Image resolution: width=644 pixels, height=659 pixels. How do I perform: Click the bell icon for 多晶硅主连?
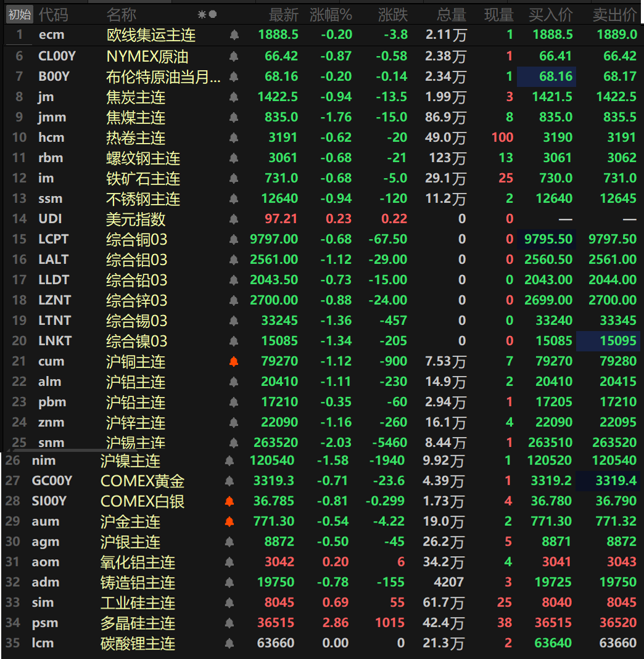[x=229, y=623]
